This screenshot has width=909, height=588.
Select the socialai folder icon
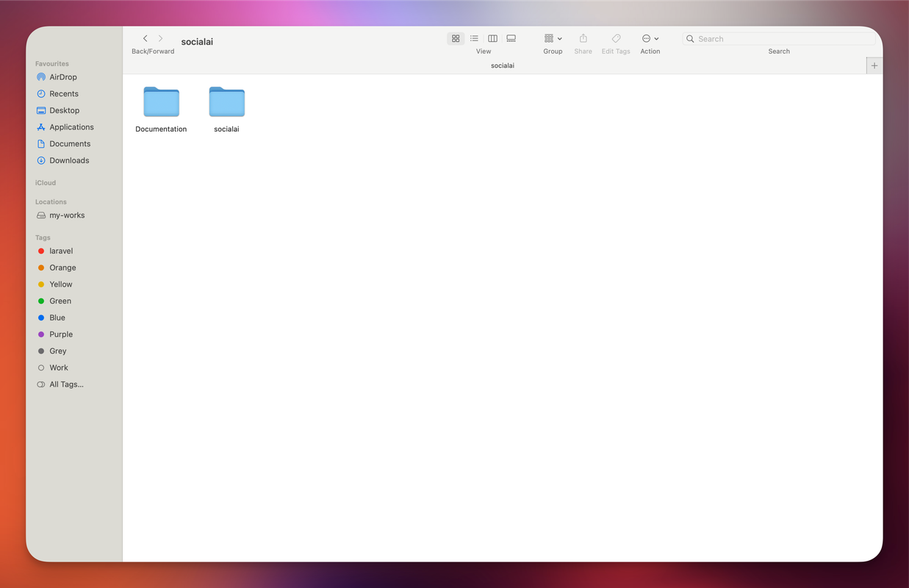(x=226, y=101)
